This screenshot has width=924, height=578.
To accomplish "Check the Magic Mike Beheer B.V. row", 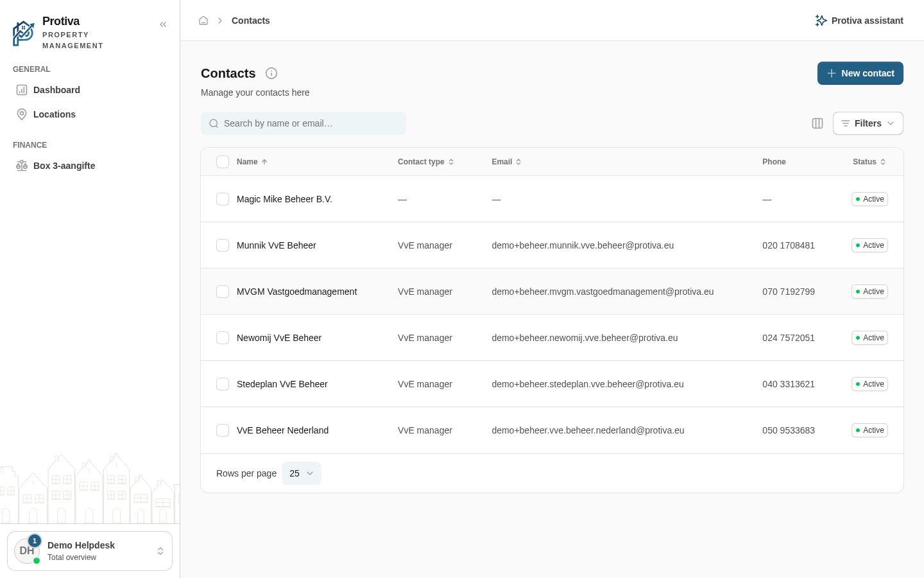I will (x=223, y=199).
